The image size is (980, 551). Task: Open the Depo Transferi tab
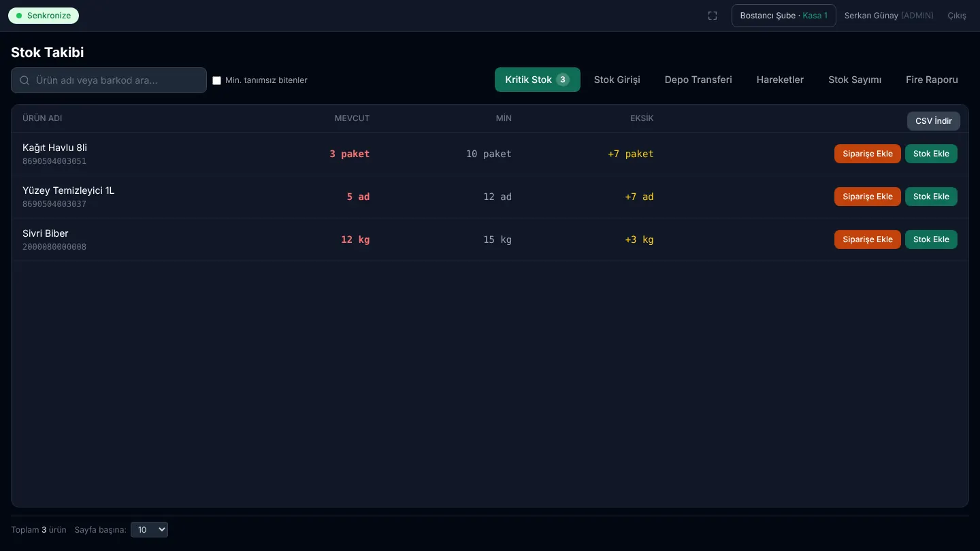click(x=698, y=80)
